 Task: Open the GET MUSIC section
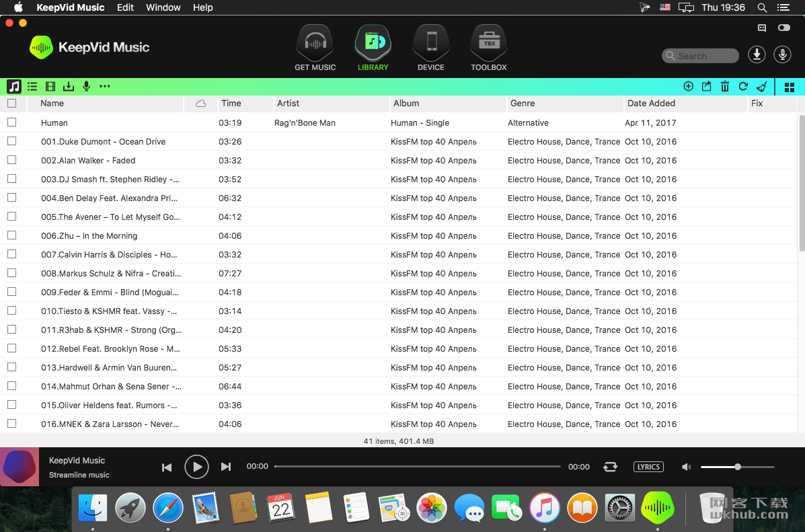pos(315,48)
